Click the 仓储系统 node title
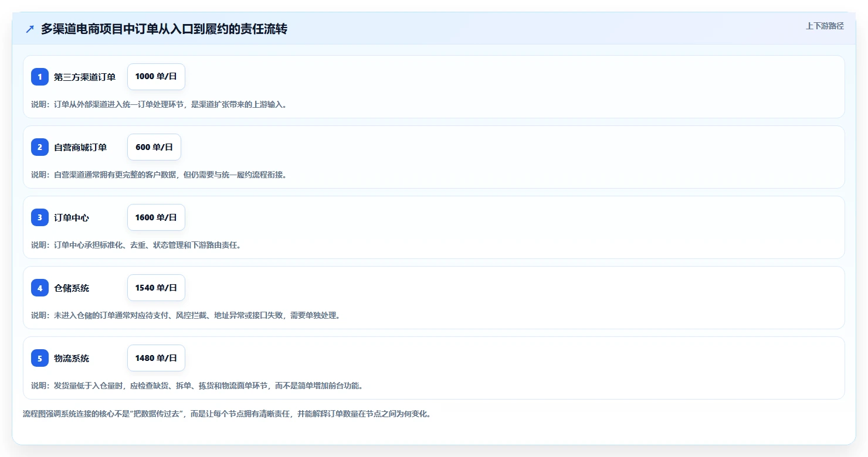Image resolution: width=868 pixels, height=457 pixels. coord(72,288)
